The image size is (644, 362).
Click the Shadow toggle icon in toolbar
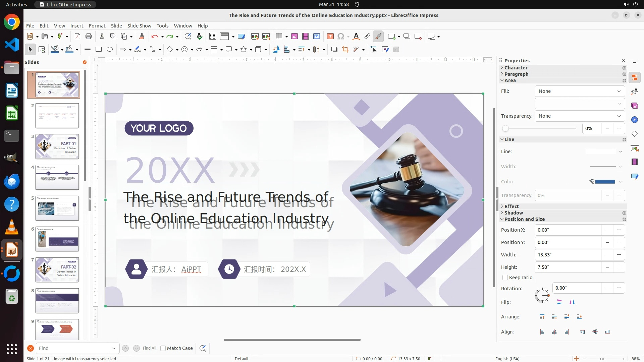click(334, 50)
